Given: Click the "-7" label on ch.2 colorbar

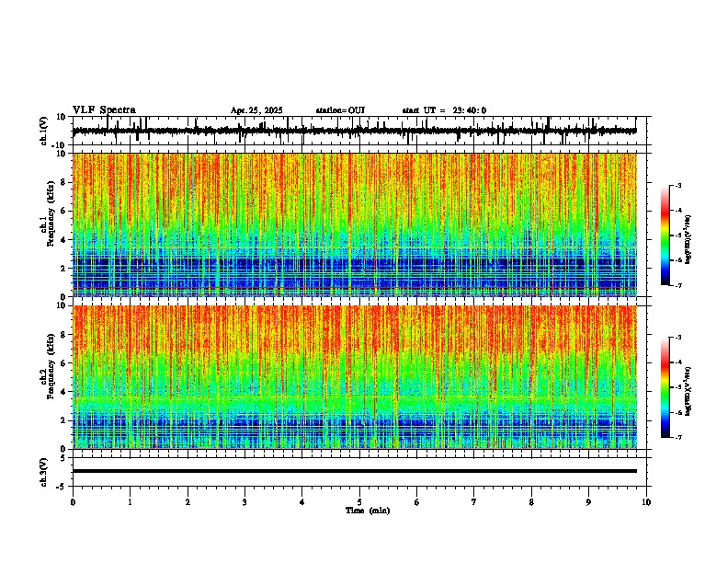Looking at the screenshot, I should [x=678, y=437].
